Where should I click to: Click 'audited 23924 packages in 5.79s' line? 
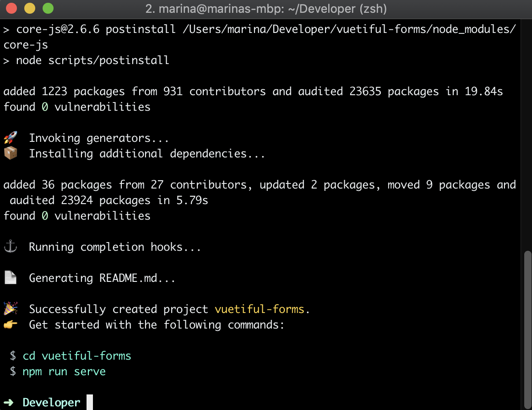tap(109, 200)
